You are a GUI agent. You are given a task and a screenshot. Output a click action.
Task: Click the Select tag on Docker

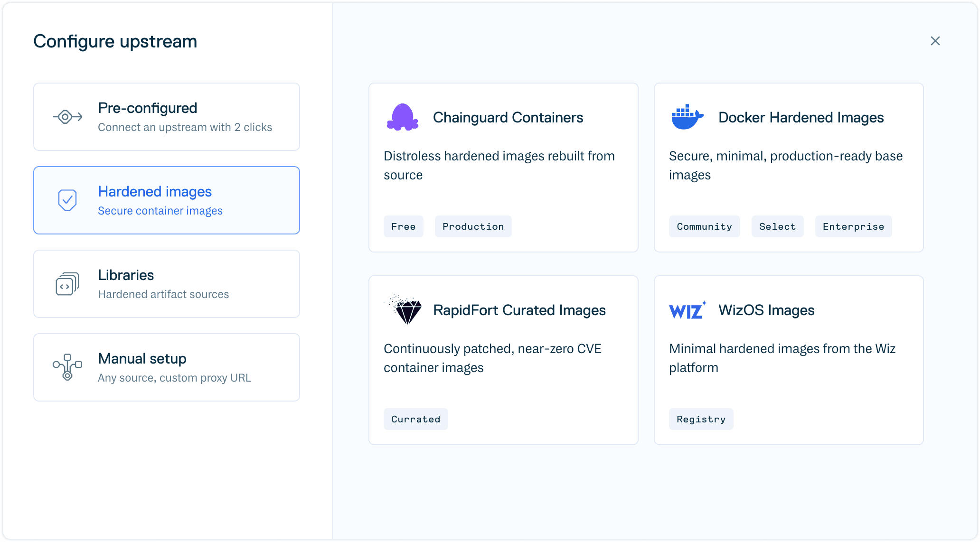click(x=778, y=226)
